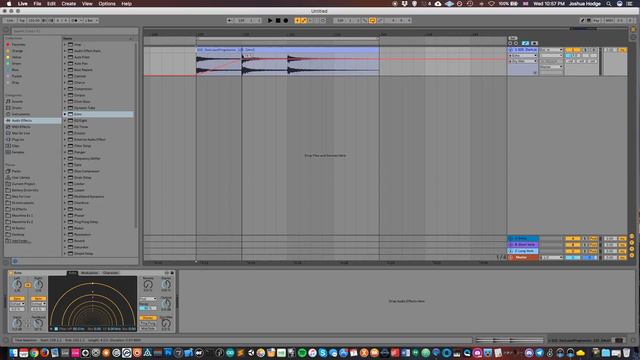
Task: Switch to Echo's Character tab
Action: (x=110, y=273)
